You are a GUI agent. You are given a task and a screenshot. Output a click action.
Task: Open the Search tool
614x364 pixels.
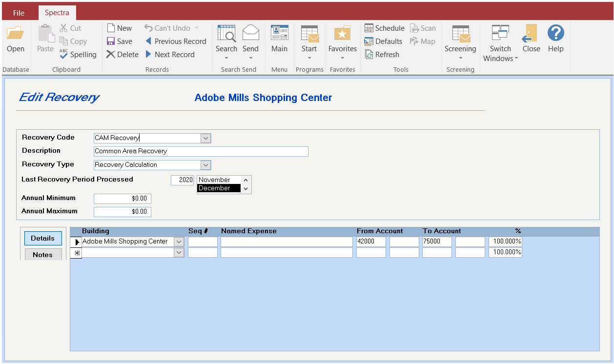(226, 42)
